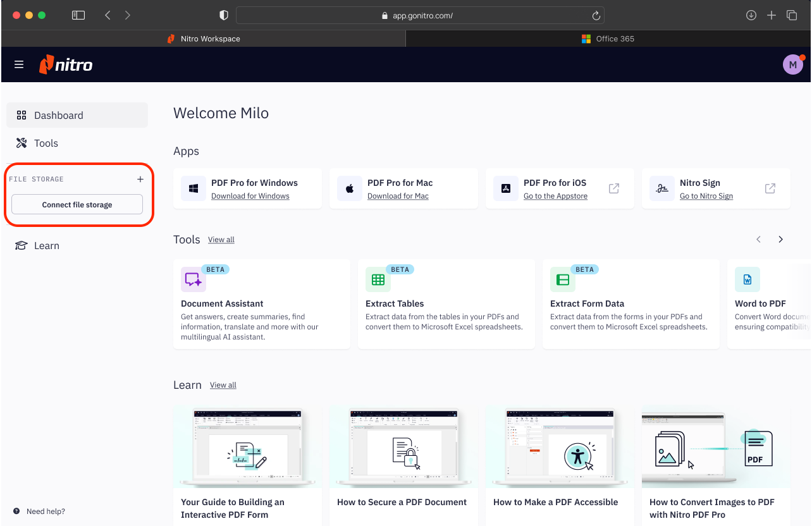
Task: Click the Connect file storage button
Action: point(77,205)
